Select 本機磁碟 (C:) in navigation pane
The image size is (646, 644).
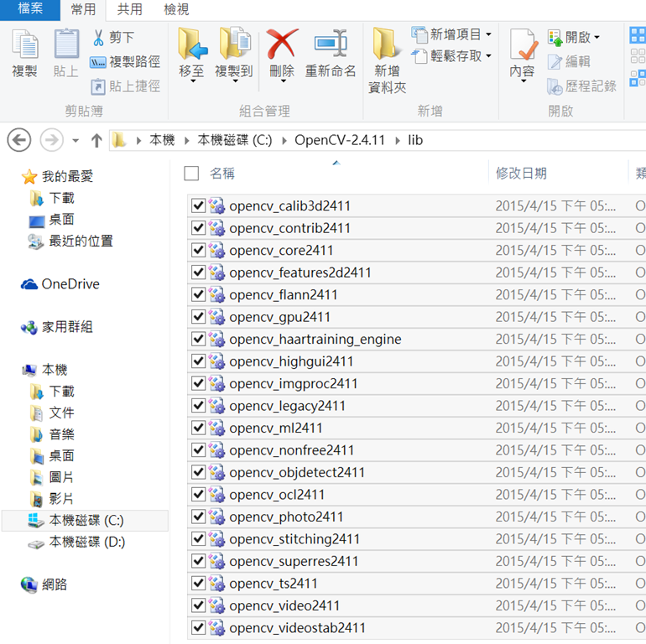point(85,521)
